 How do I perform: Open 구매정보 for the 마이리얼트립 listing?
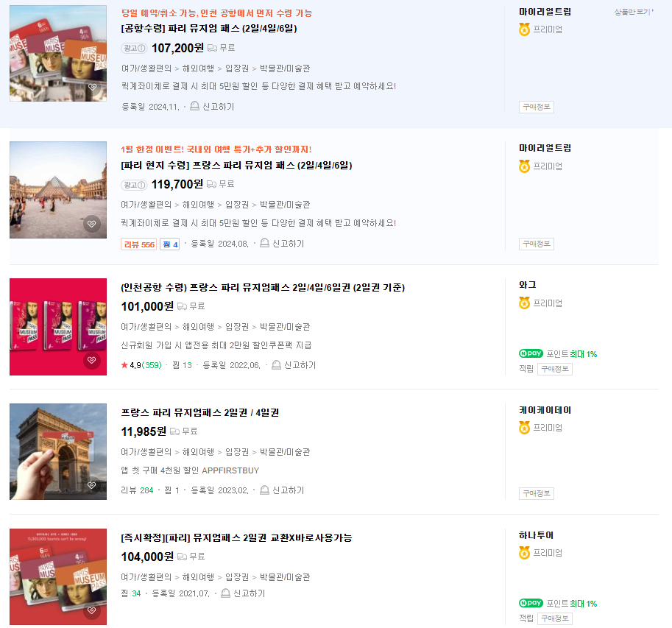(x=535, y=107)
